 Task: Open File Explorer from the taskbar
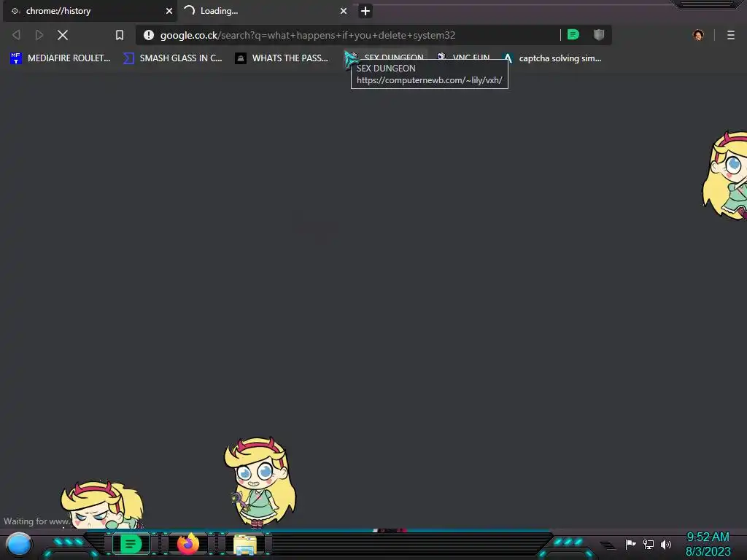[x=245, y=545]
